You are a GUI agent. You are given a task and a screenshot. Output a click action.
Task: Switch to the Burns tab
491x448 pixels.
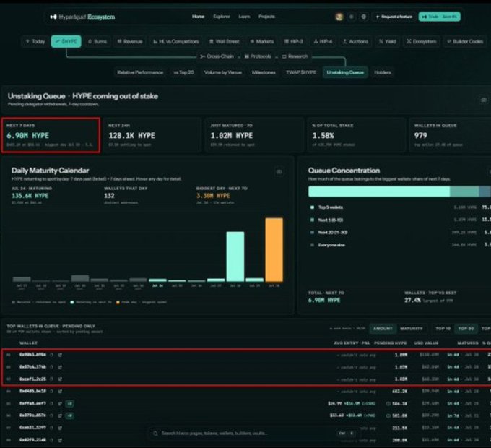pyautogui.click(x=97, y=41)
